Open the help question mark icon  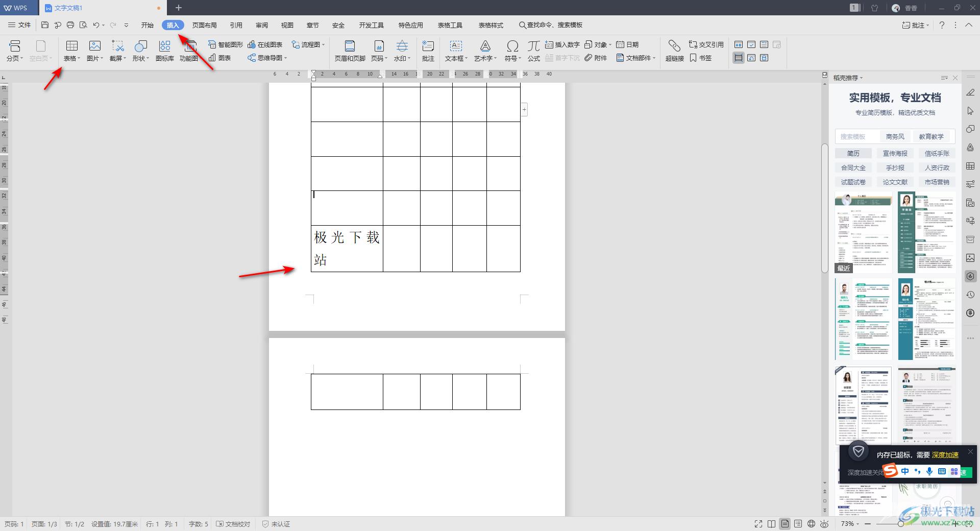[942, 25]
